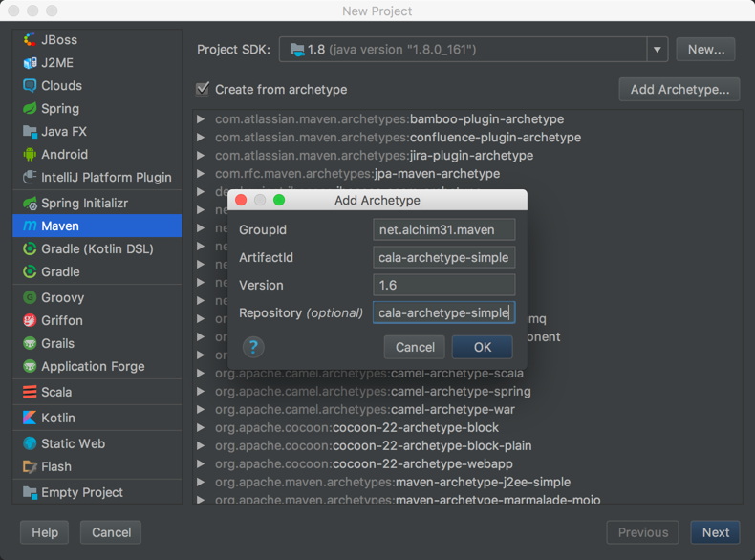755x560 pixels.
Task: Click the Grails icon
Action: click(30, 343)
